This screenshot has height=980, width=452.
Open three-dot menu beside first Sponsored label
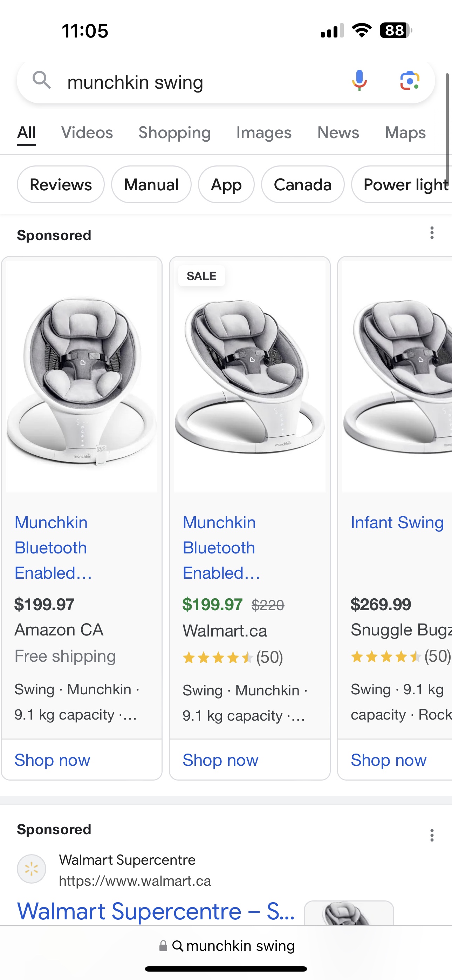pos(432,233)
